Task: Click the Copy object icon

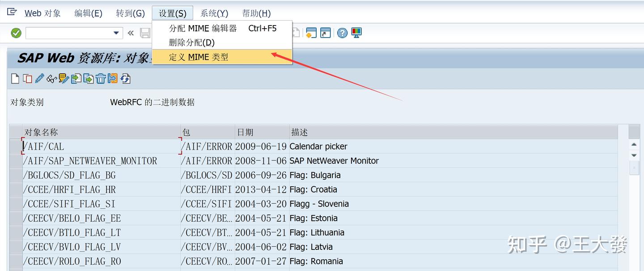Action: (x=27, y=78)
